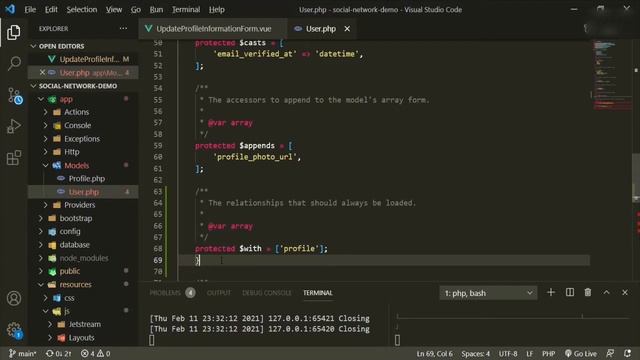The image size is (640, 360).
Task: Open the Source Control view
Action: click(x=15, y=96)
